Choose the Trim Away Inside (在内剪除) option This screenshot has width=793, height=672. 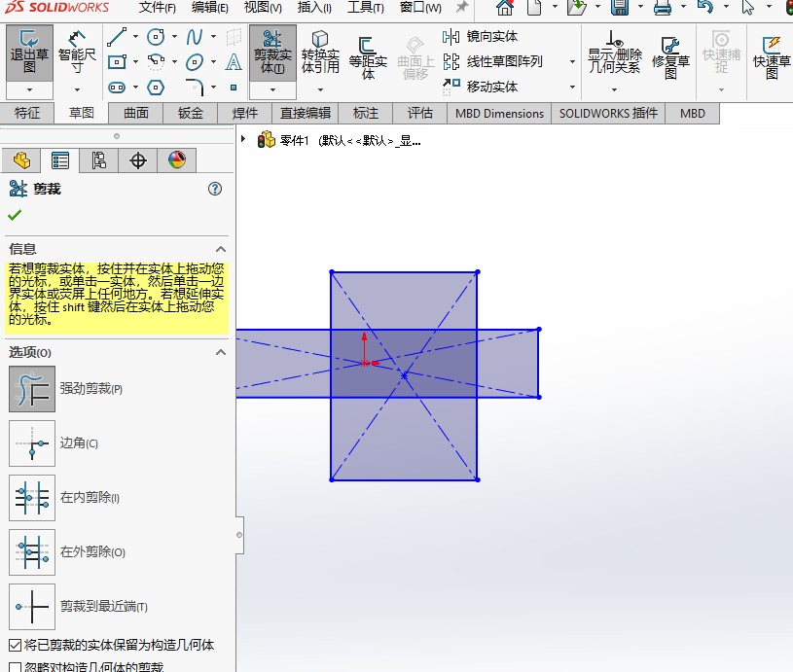coord(32,498)
